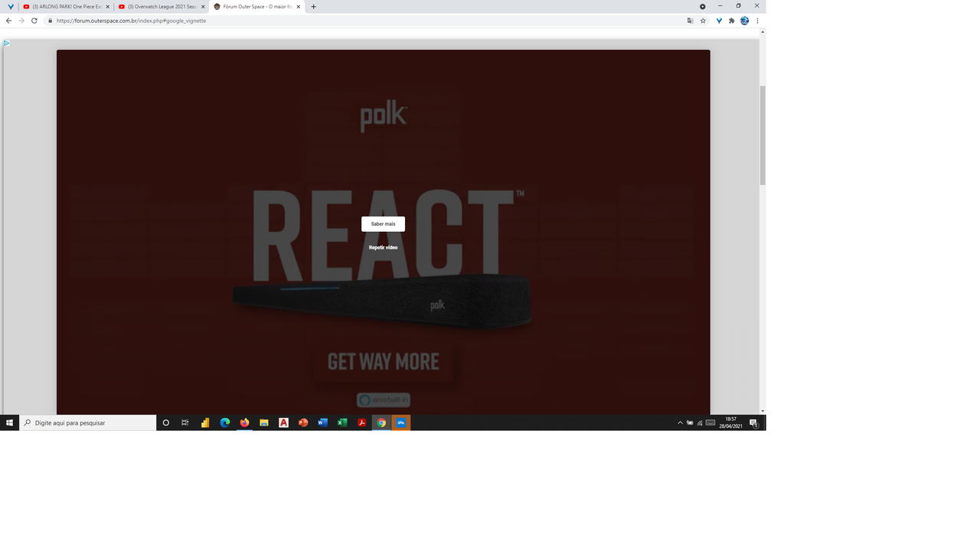Open the blue V extension in toolbar

pyautogui.click(x=719, y=21)
